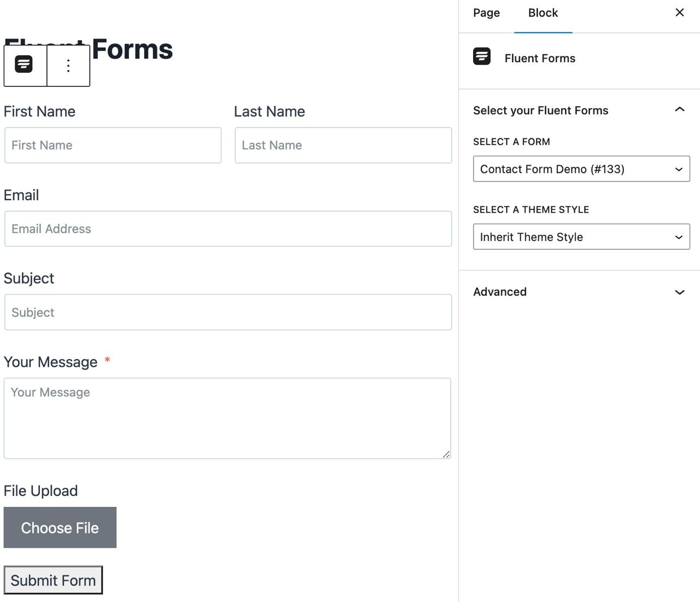Click the Fluent Forms block toolbar icon

click(24, 65)
